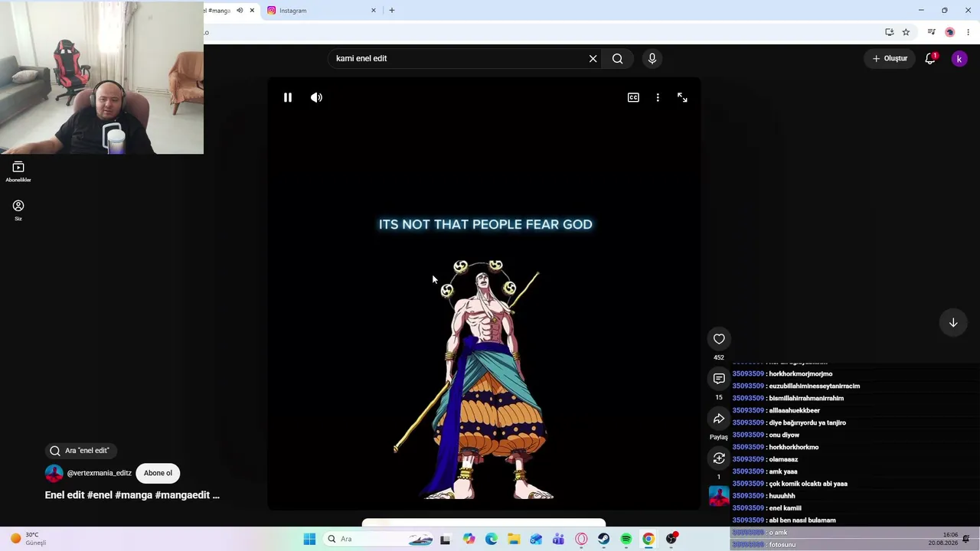This screenshot has height=551, width=980.
Task: Run the YouTube search with magnifier button
Action: pyautogui.click(x=617, y=59)
